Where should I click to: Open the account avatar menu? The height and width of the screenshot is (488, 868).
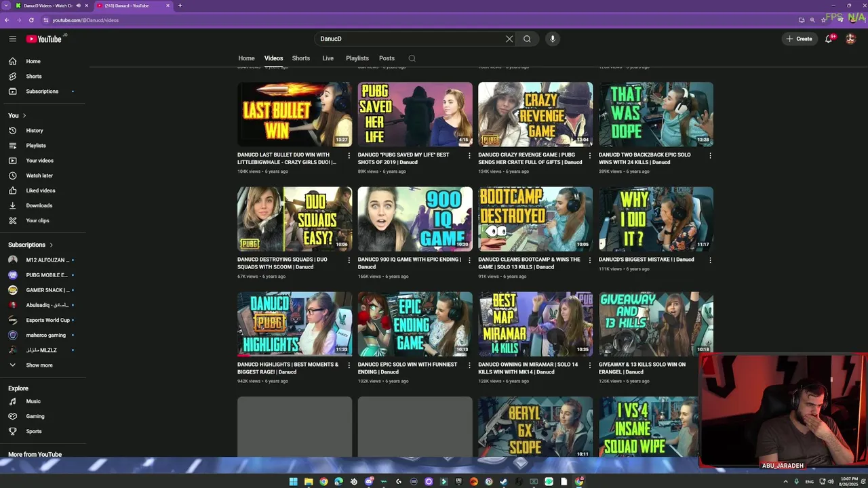coord(850,39)
